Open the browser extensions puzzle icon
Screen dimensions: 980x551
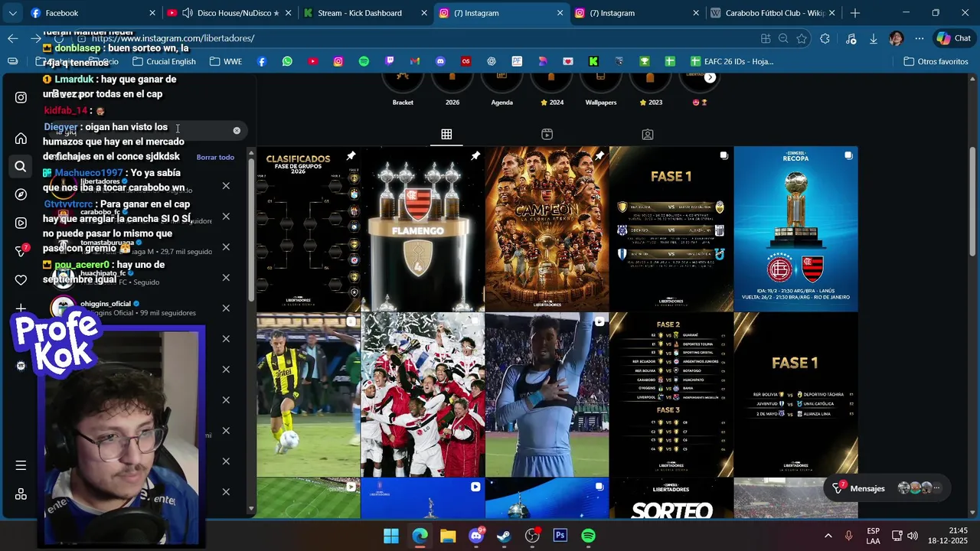click(825, 38)
